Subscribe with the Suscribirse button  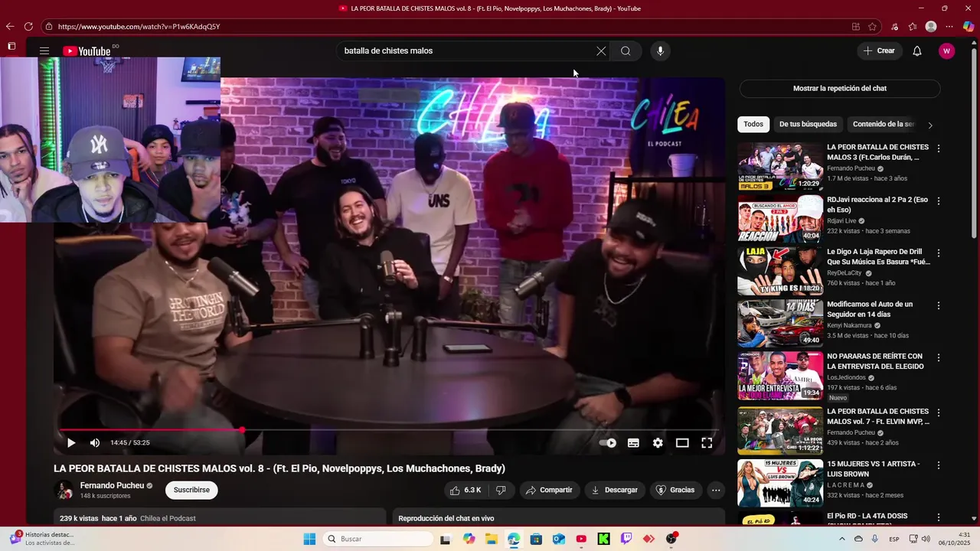click(x=191, y=490)
